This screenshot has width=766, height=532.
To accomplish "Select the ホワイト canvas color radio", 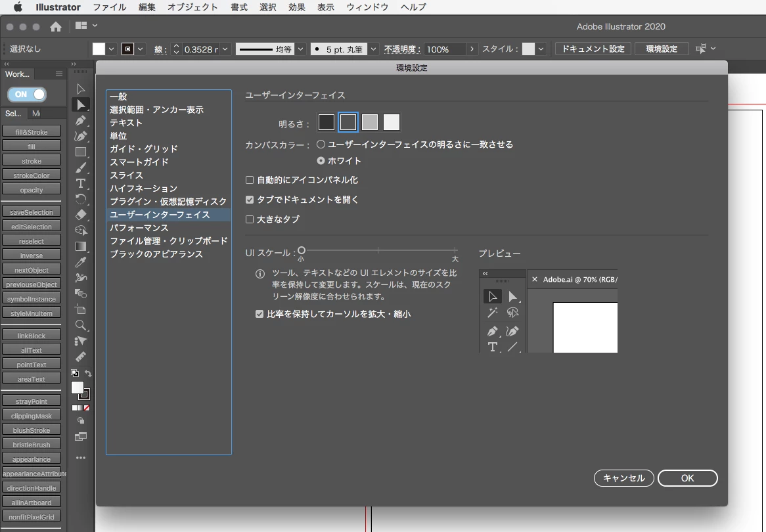I will point(321,160).
